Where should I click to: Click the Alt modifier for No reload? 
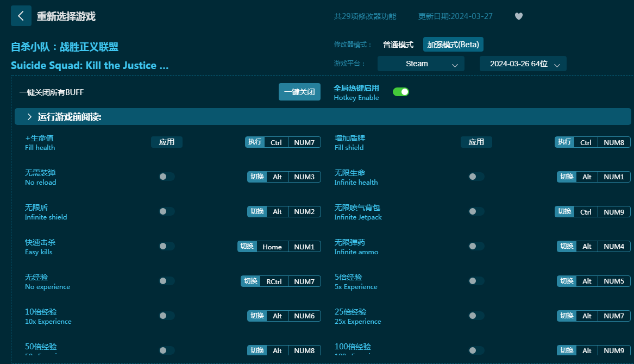coord(278,177)
